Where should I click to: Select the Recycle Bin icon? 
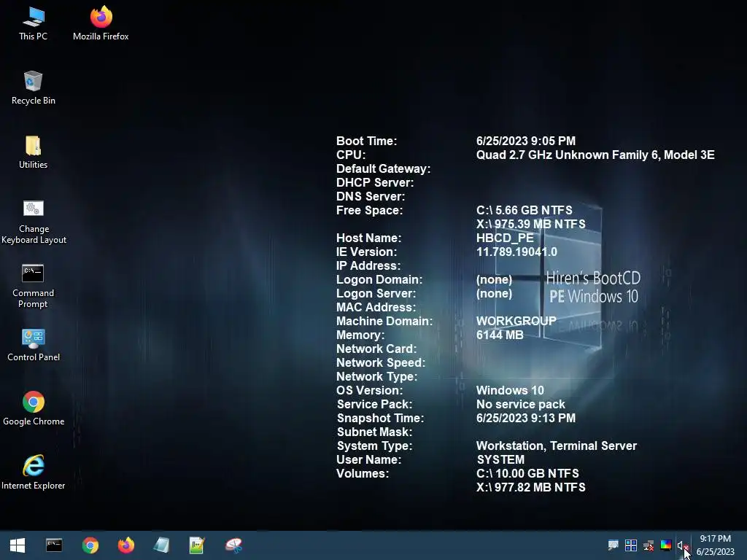point(34,88)
